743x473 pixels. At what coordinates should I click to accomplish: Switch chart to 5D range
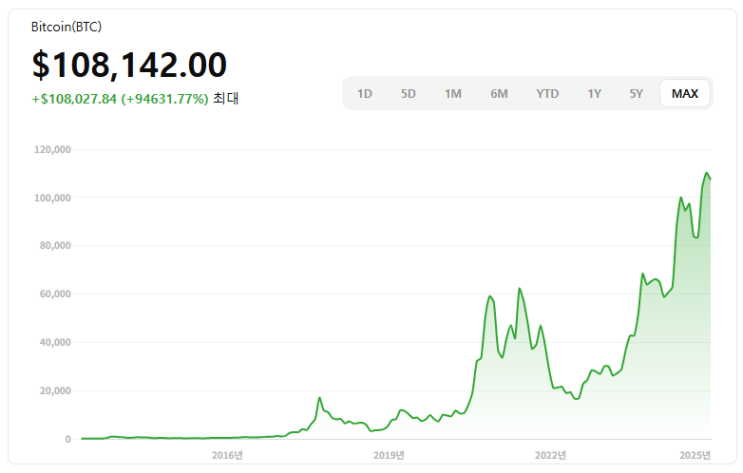click(408, 93)
